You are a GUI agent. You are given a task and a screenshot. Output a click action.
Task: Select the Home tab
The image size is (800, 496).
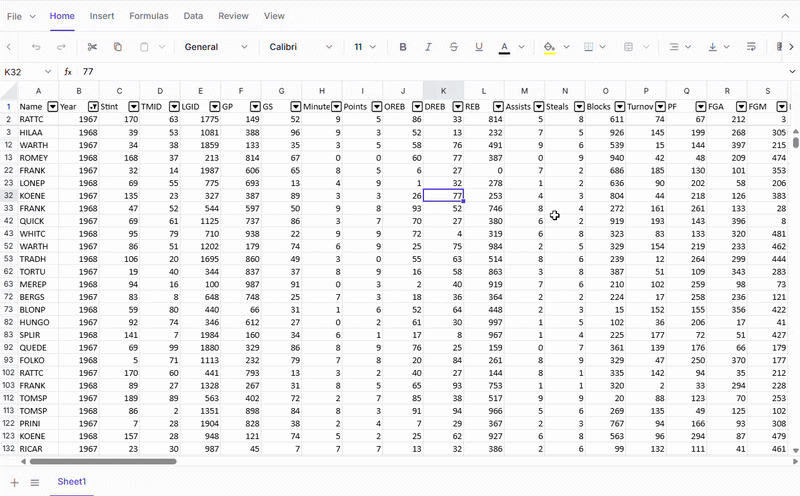tap(62, 16)
